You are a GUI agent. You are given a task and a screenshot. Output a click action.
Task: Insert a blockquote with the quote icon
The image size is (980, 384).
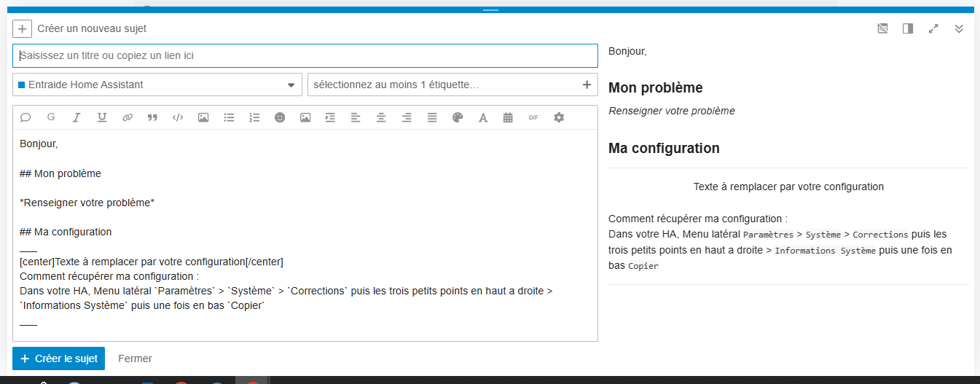tap(152, 117)
